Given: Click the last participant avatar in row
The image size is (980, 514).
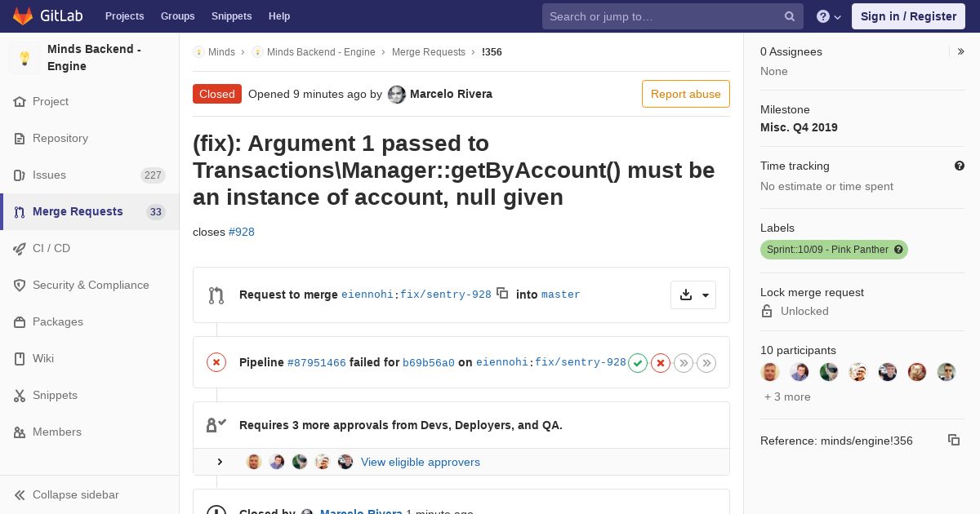Looking at the screenshot, I should 947,372.
